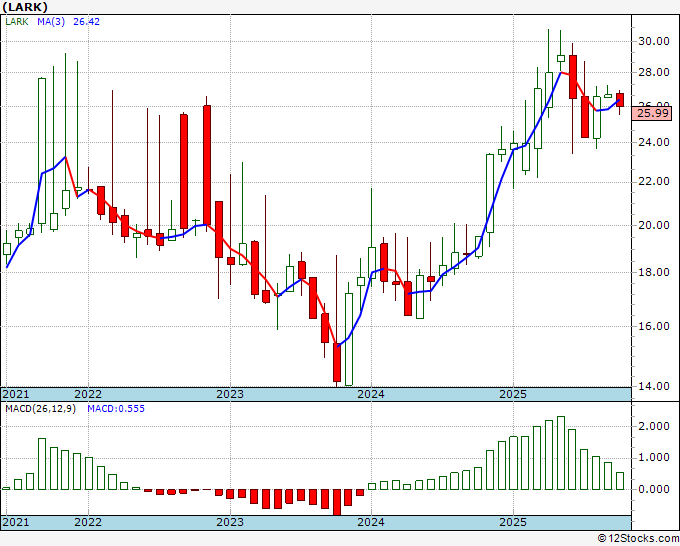Click the lowest red MACD histogram bar
This screenshot has width=680, height=546.
pos(337,502)
